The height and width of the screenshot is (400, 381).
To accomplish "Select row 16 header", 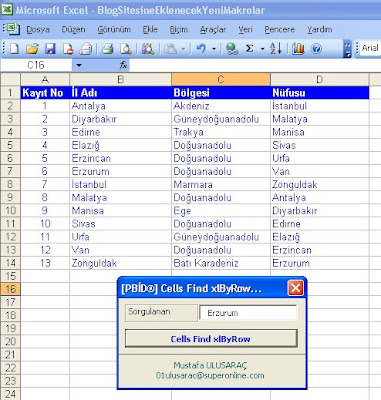I will pyautogui.click(x=10, y=289).
